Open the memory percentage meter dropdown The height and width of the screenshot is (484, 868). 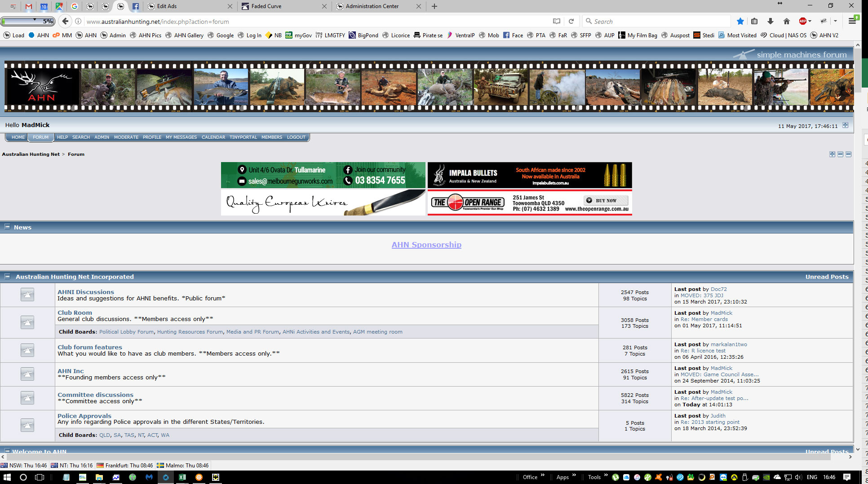click(35, 21)
